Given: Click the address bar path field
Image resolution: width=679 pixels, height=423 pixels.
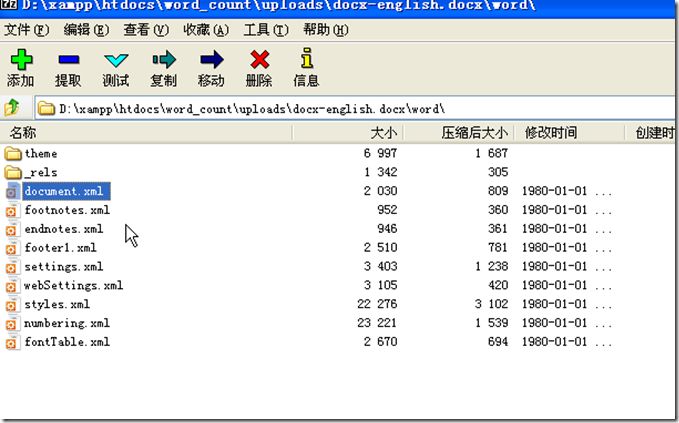Looking at the screenshot, I should [x=355, y=108].
